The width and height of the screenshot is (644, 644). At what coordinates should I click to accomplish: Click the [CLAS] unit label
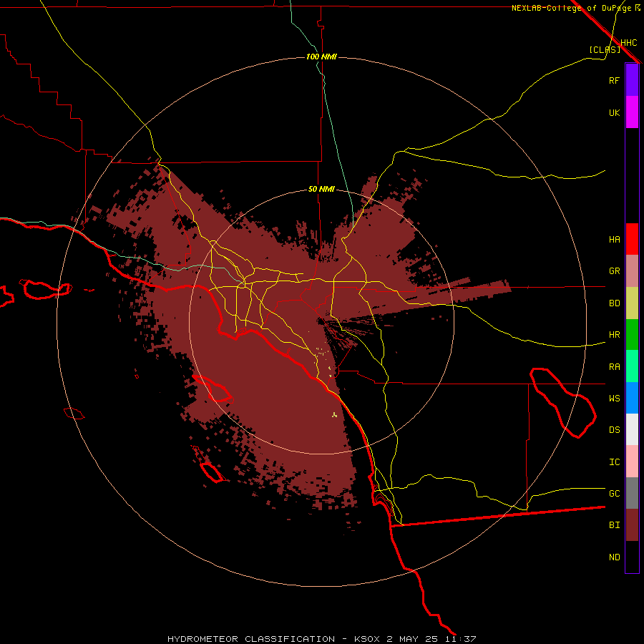[x=605, y=49]
